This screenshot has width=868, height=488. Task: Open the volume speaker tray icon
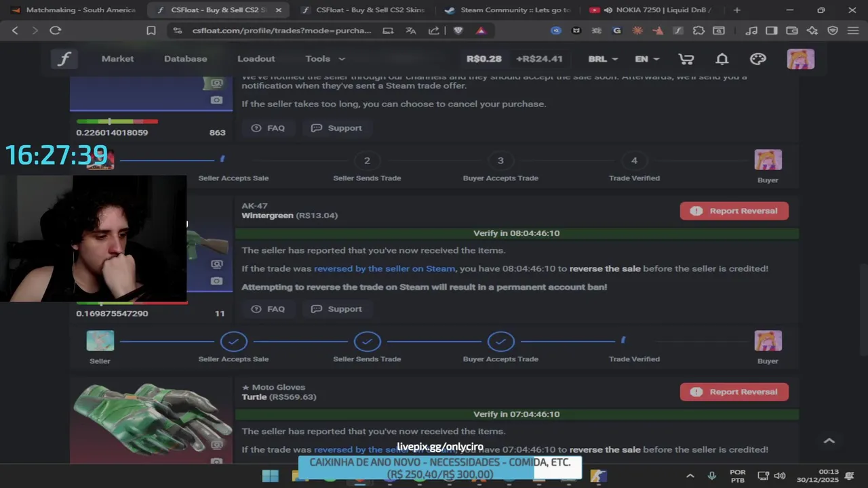click(x=780, y=476)
